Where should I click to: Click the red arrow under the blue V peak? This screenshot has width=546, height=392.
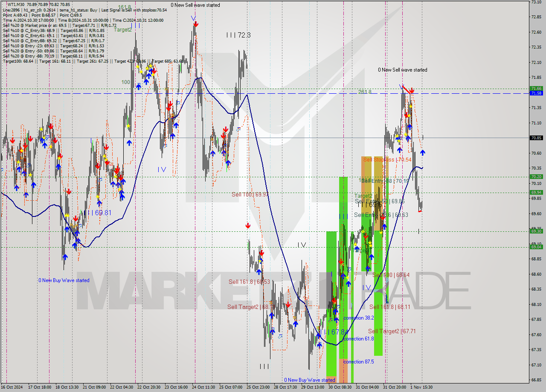click(x=195, y=24)
